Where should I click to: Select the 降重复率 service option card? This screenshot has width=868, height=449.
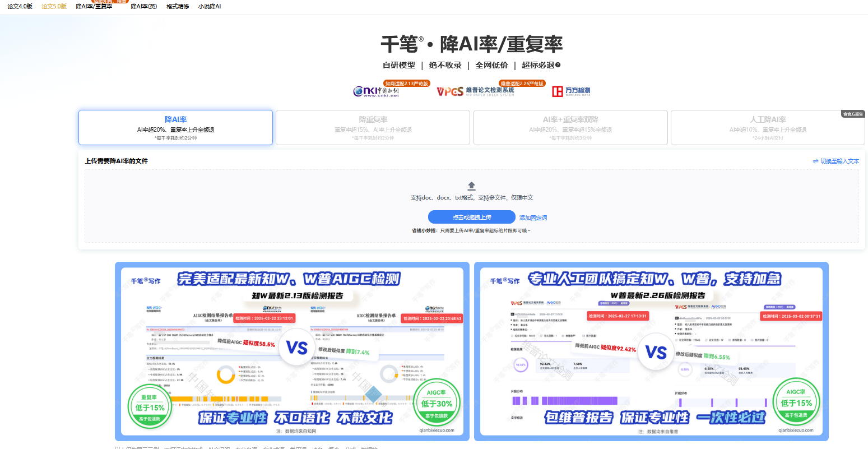tap(373, 128)
